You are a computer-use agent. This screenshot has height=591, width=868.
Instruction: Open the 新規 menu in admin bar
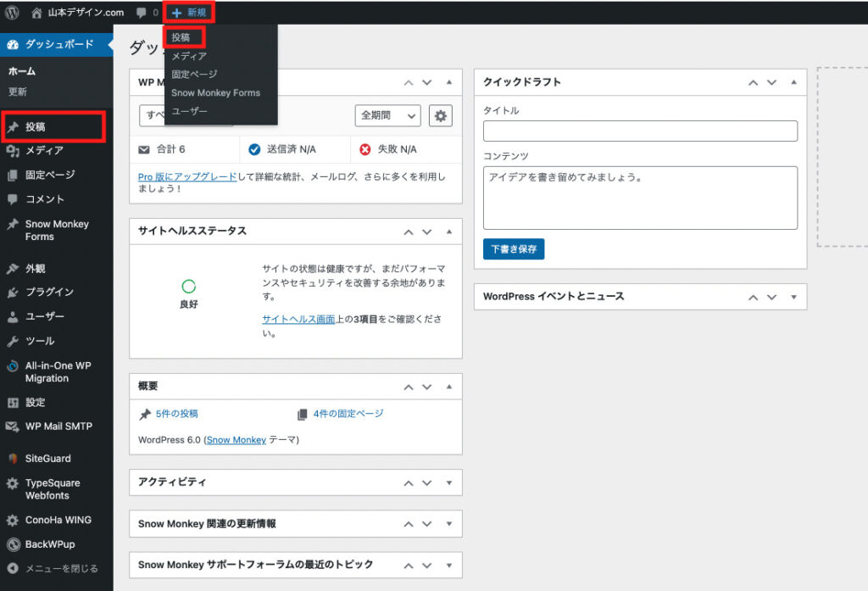tap(189, 13)
